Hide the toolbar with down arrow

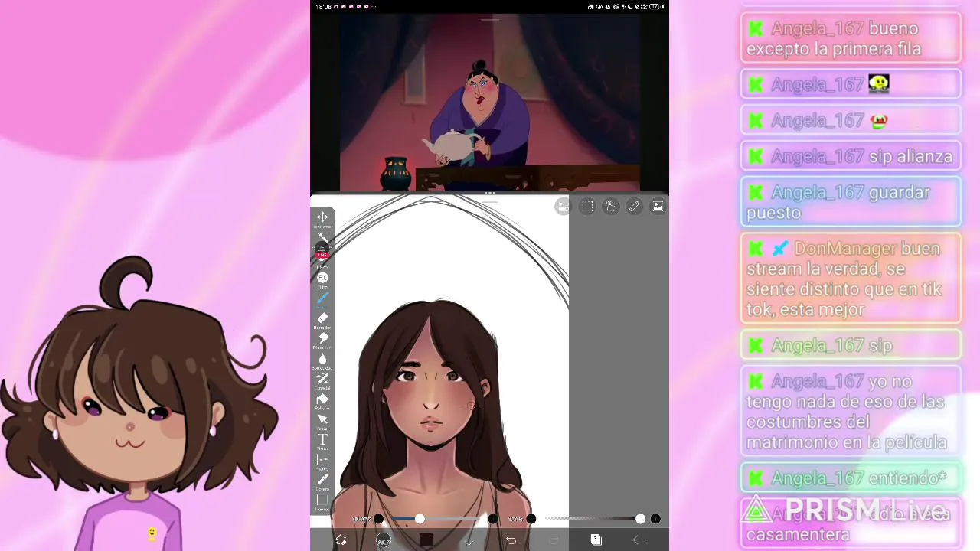[x=469, y=540]
